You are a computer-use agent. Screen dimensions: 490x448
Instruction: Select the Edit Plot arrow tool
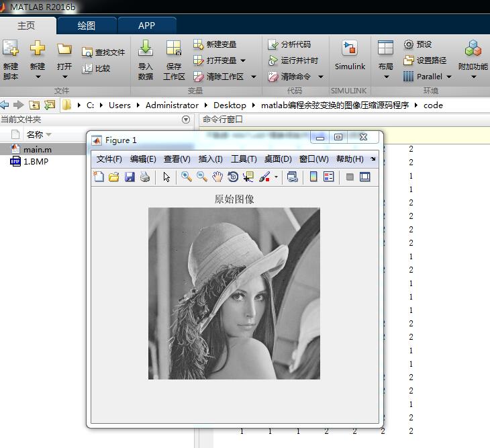tap(166, 177)
